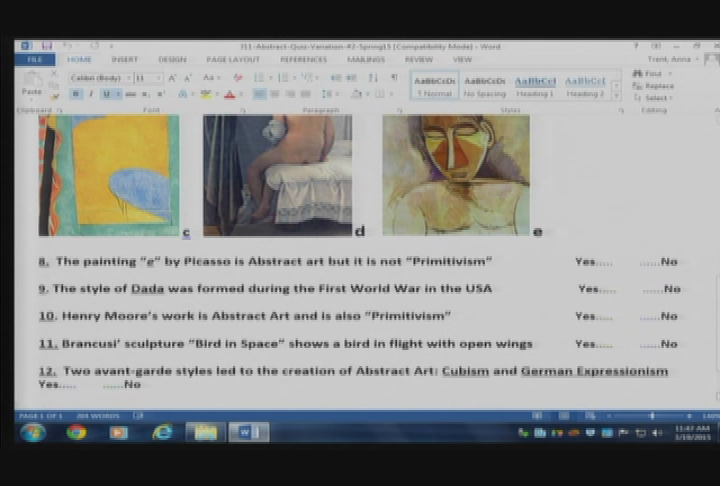Image resolution: width=720 pixels, height=486 pixels.
Task: Click the Sort A-Z icon
Action: [x=373, y=78]
